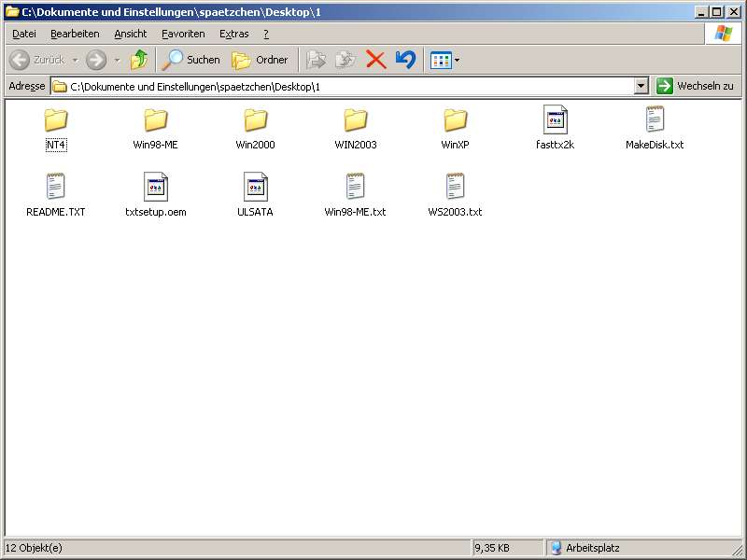Select the Win98-ME.txt file icon
Viewport: 747px width, 560px height.
[x=356, y=186]
